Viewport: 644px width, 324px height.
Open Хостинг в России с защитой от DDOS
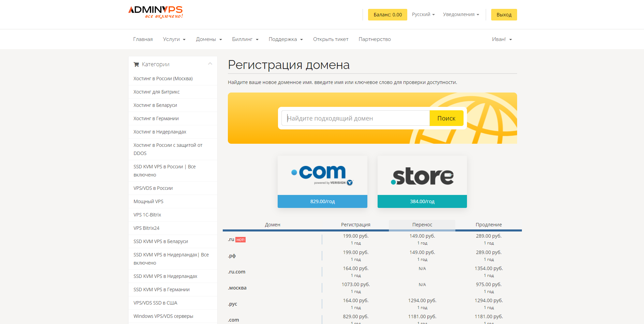pos(173,149)
